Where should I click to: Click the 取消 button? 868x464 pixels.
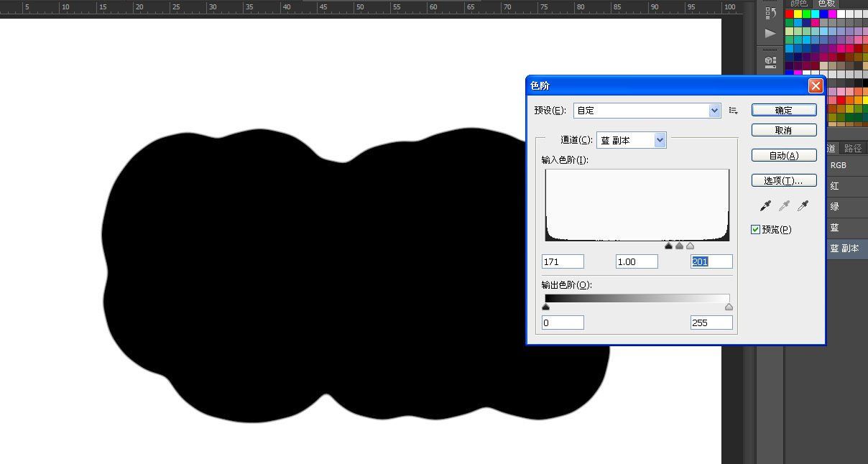tap(784, 130)
